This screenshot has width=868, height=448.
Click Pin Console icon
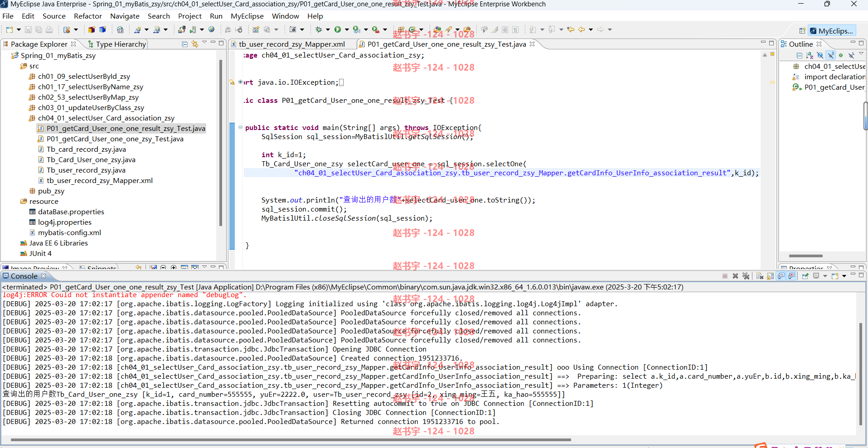(805, 276)
